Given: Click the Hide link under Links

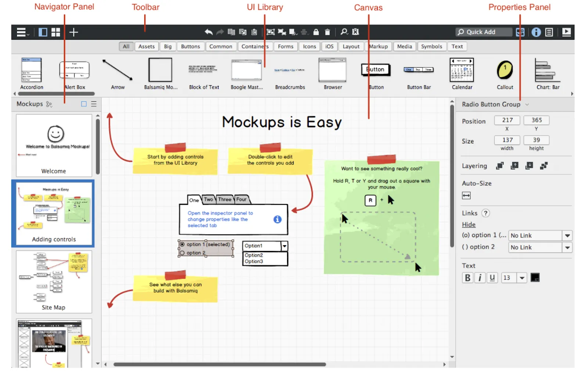Looking at the screenshot, I should click(469, 225).
